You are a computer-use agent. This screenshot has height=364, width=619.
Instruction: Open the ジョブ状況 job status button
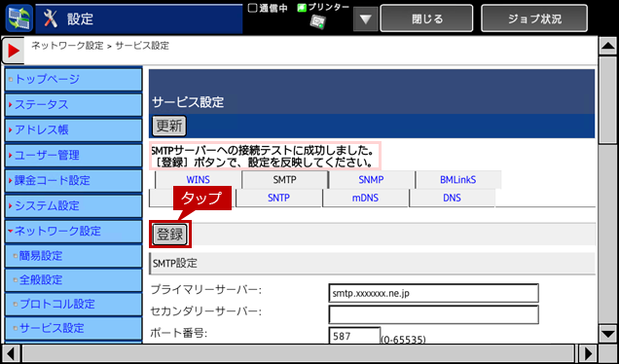pos(534,18)
